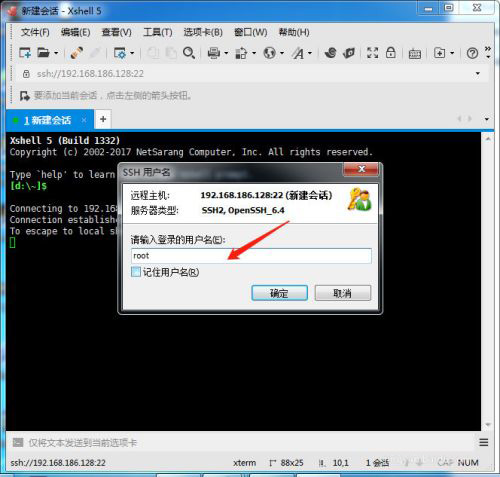Screen dimensions: 500x477
Task: Click the 1 会话 status entry
Action: coord(377,463)
